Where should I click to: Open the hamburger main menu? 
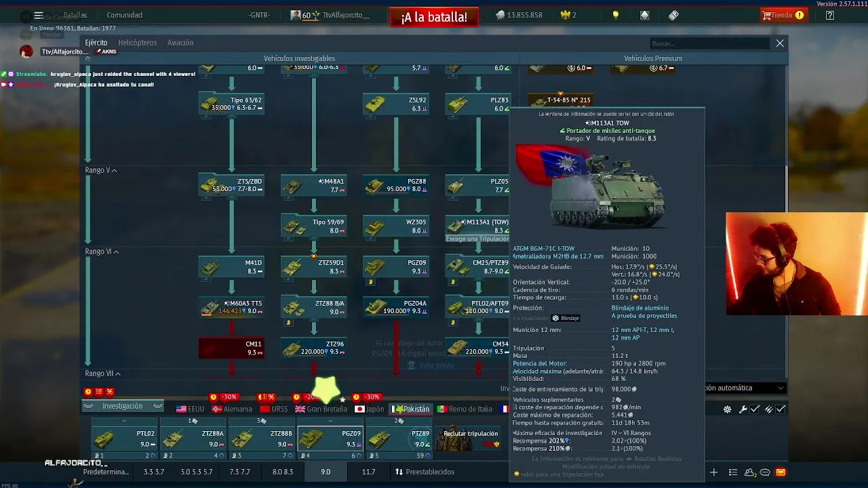click(39, 15)
